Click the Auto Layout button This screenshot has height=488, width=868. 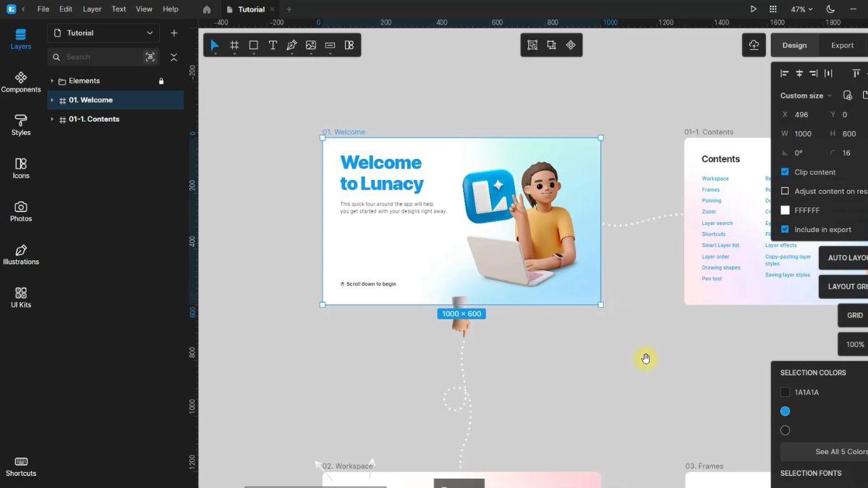point(844,258)
